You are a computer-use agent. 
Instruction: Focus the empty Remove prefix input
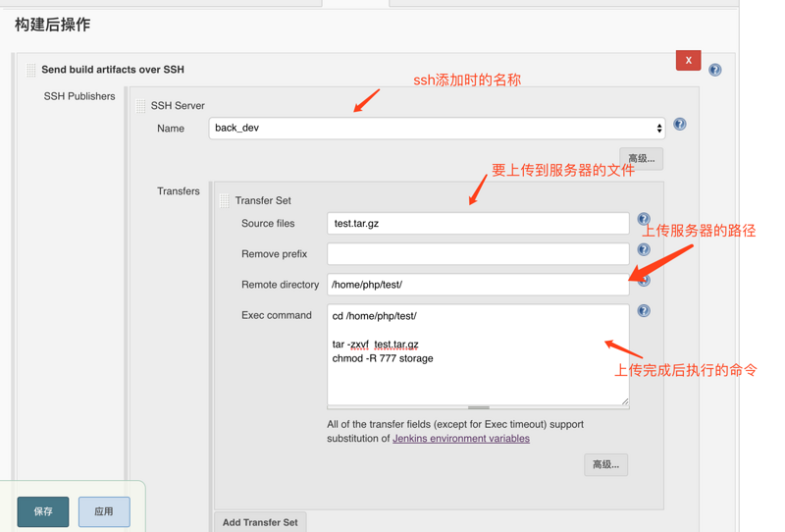point(478,254)
